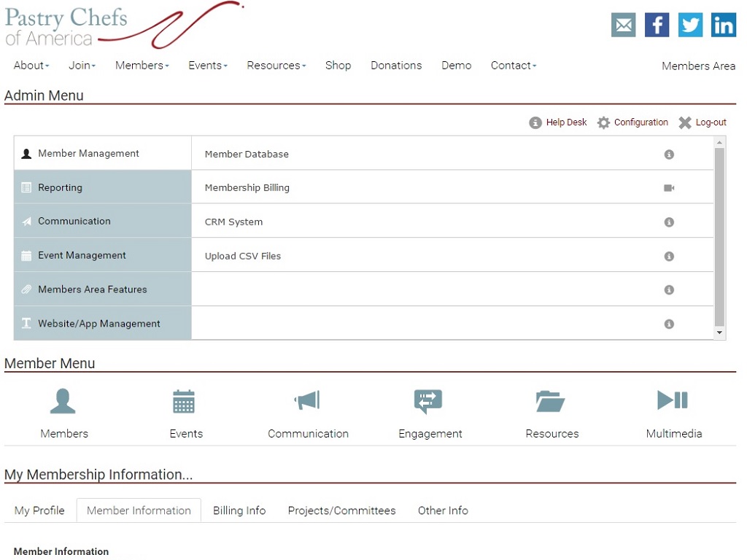The image size is (747, 560).
Task: Click the Members person icon in Member Menu
Action: tap(63, 401)
